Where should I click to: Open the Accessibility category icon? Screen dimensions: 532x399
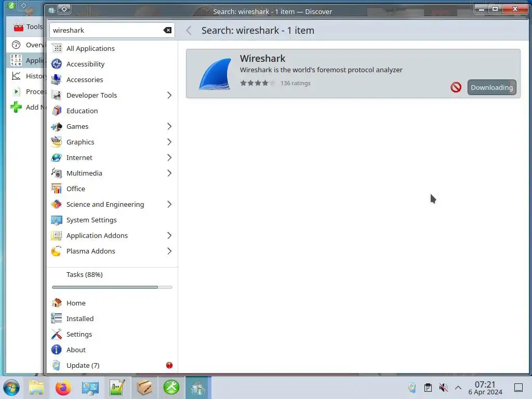[57, 64]
